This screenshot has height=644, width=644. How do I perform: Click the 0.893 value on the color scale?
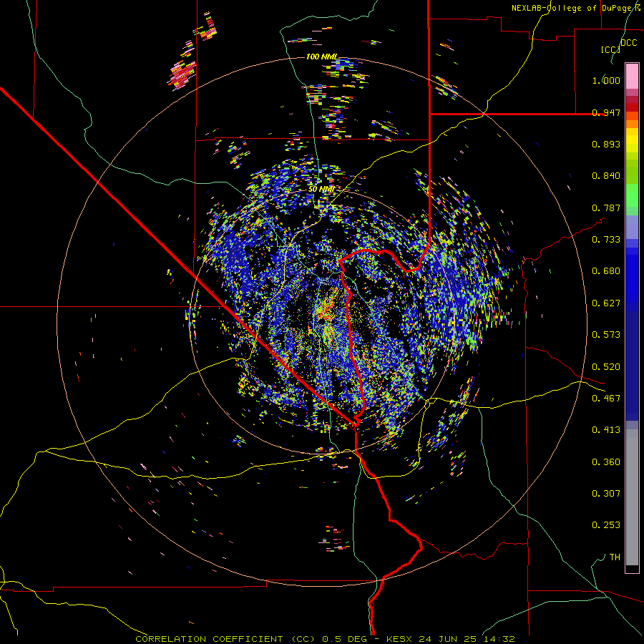click(x=606, y=144)
